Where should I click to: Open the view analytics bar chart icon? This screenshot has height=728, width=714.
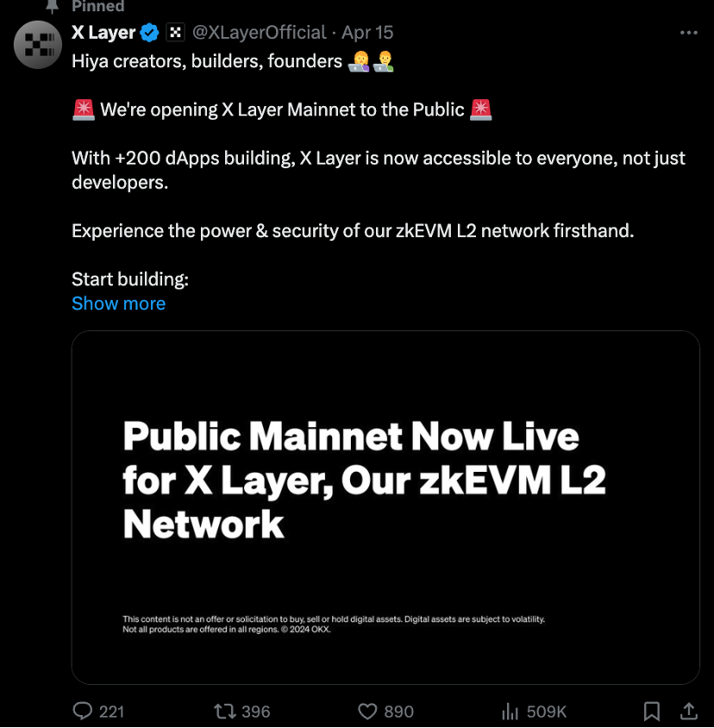pyautogui.click(x=510, y=711)
